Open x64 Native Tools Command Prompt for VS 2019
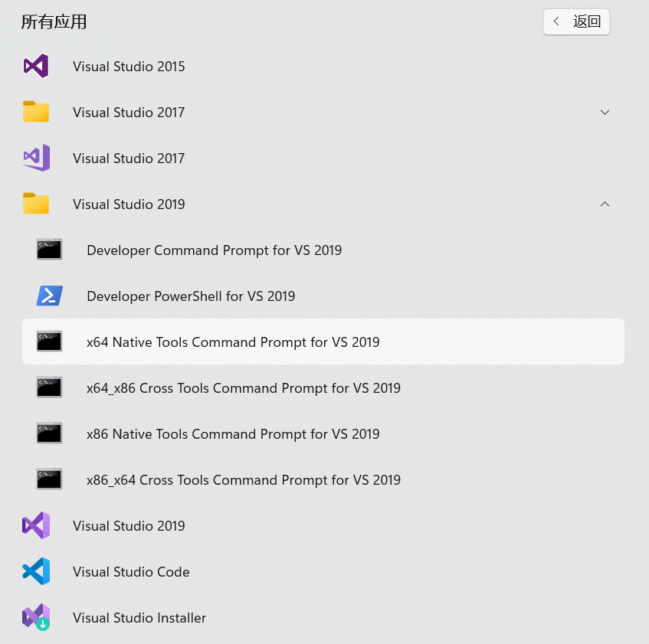Image resolution: width=649 pixels, height=644 pixels. (233, 342)
